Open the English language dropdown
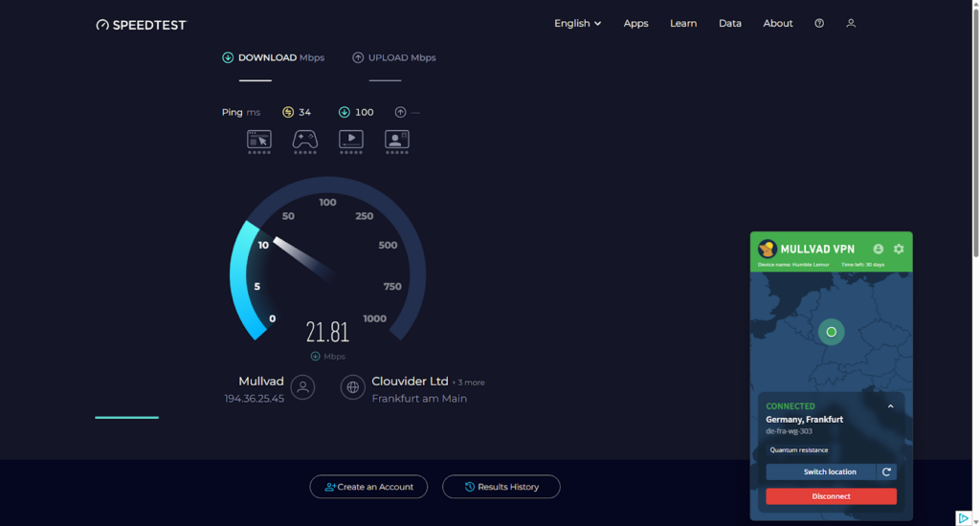 (577, 23)
